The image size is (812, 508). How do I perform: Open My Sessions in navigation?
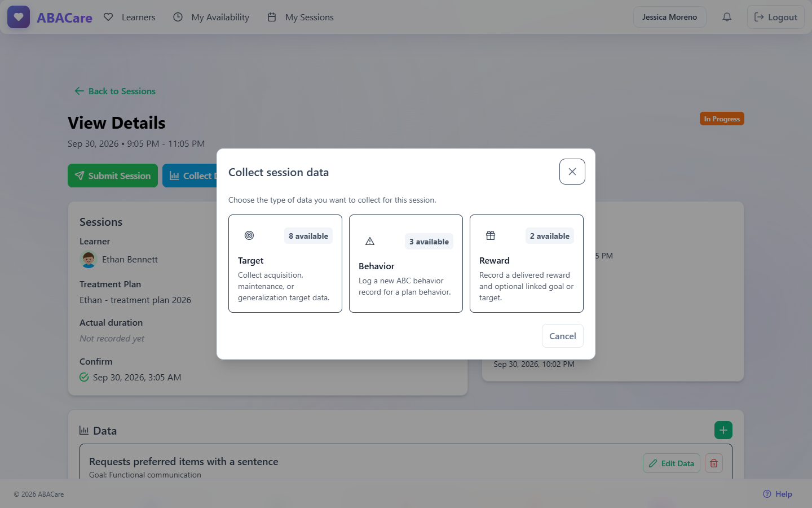click(x=301, y=17)
